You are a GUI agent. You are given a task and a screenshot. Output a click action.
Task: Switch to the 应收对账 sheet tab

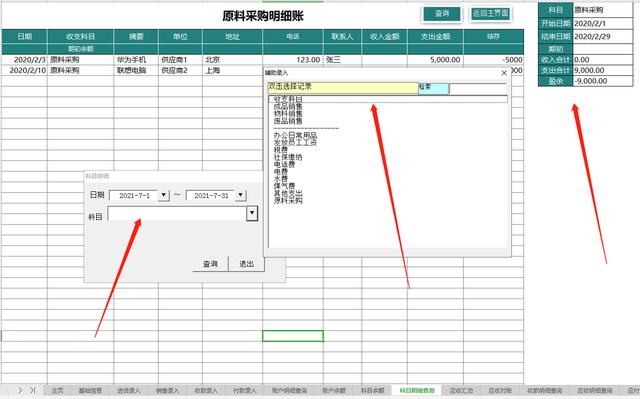tap(500, 390)
